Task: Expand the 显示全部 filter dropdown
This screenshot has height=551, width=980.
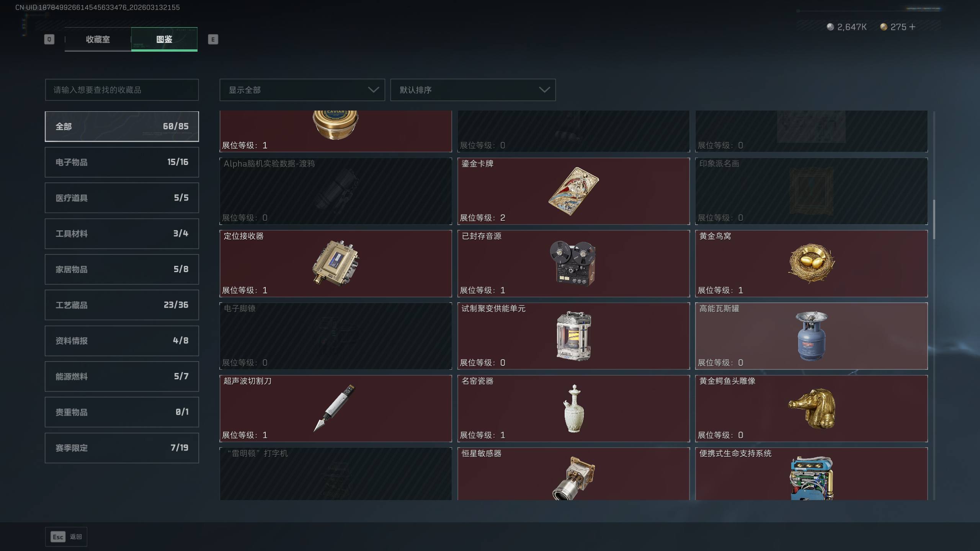Action: (x=302, y=90)
